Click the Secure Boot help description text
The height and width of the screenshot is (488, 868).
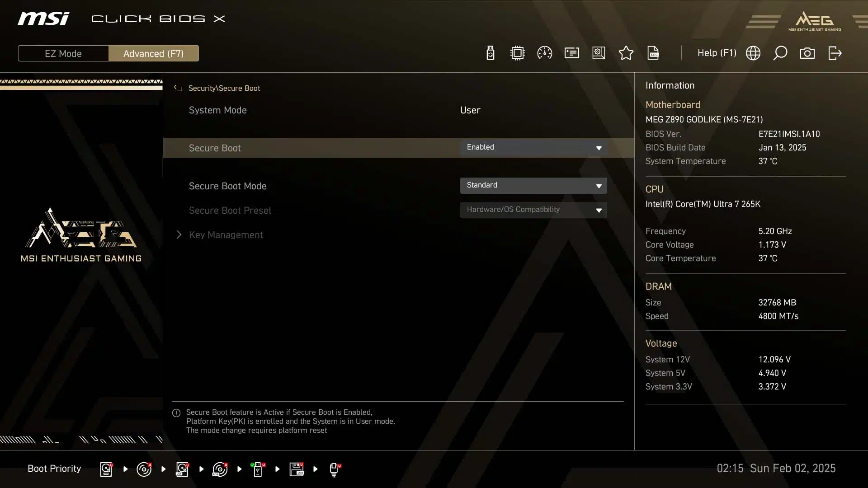290,421
